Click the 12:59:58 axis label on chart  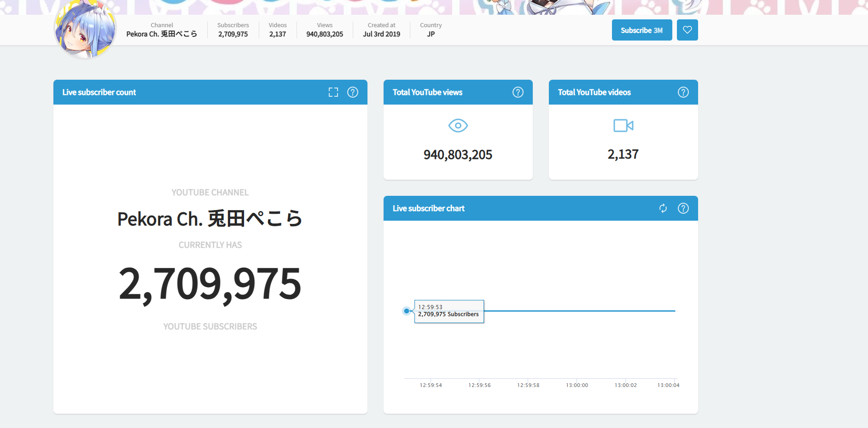[x=528, y=385]
